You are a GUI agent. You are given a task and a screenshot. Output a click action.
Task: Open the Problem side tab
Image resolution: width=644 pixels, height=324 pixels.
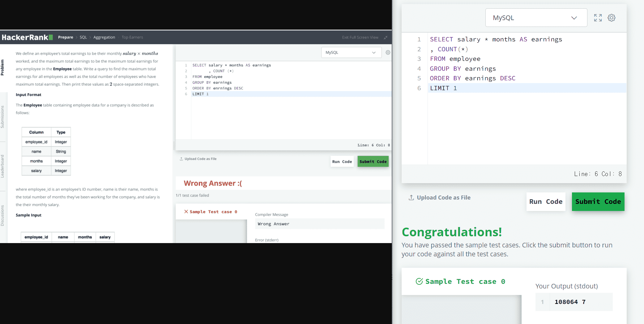[2, 68]
